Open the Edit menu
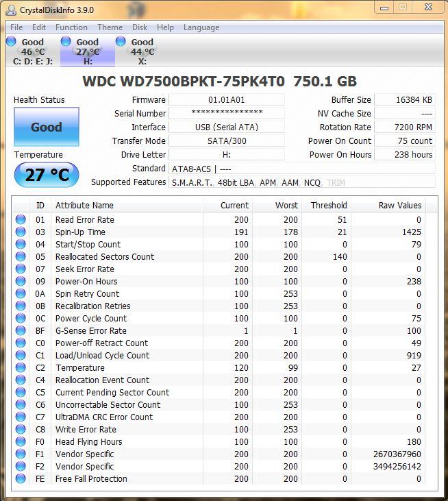 coord(39,27)
